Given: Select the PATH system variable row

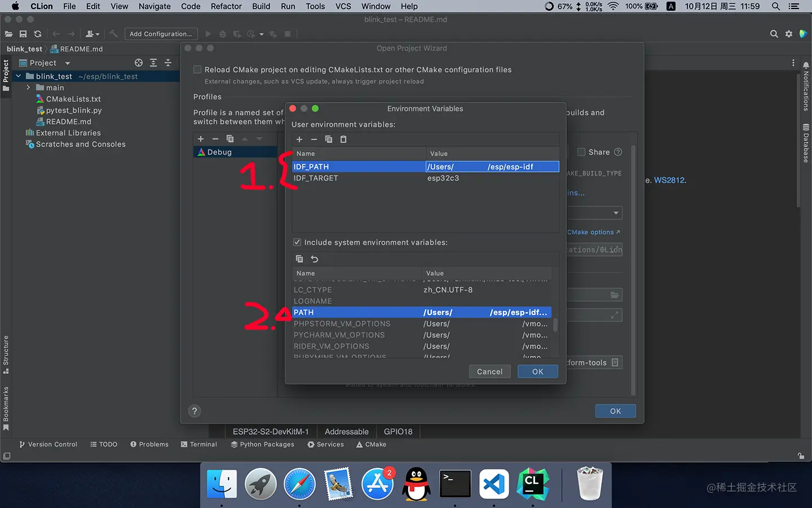Looking at the screenshot, I should point(422,312).
